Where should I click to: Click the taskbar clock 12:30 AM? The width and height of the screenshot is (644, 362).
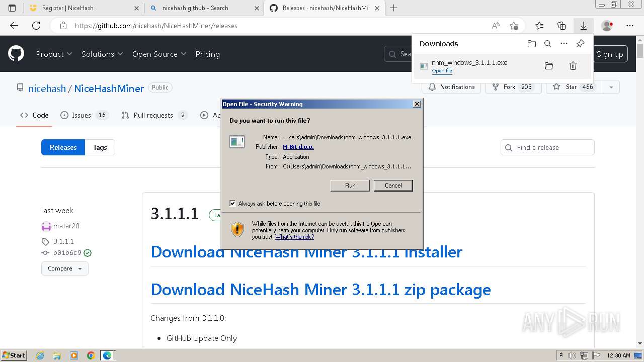point(618,355)
